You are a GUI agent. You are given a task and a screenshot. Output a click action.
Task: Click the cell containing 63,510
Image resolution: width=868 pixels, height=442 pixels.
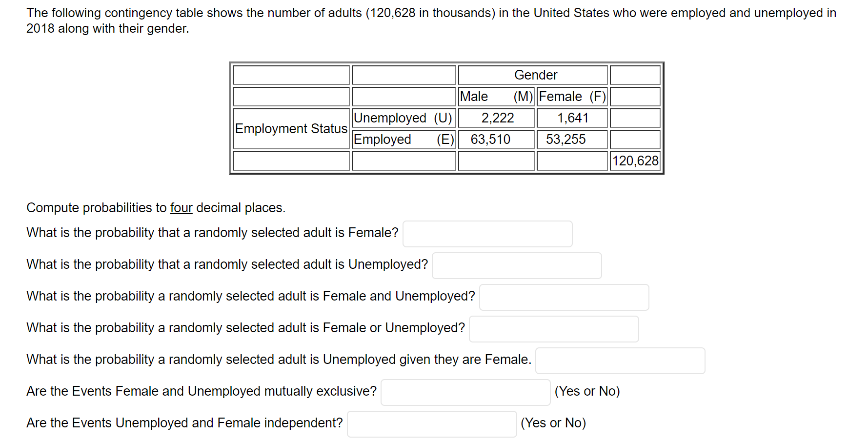(496, 139)
